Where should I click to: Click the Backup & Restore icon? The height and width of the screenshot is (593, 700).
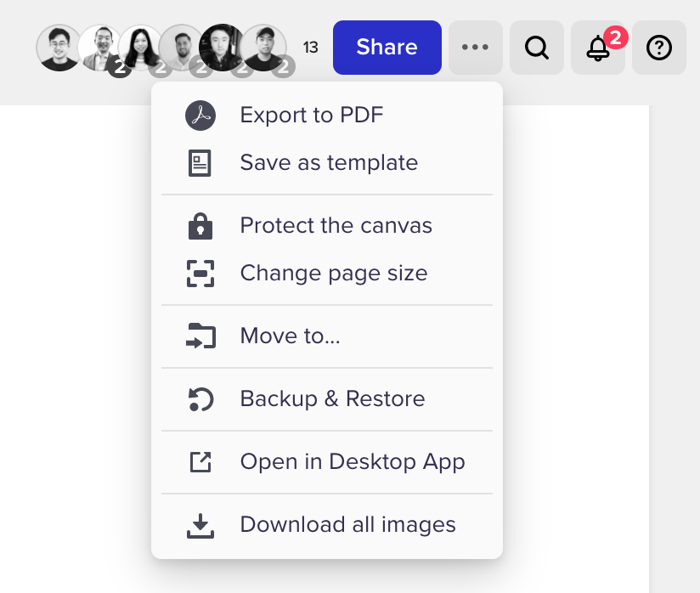[200, 399]
